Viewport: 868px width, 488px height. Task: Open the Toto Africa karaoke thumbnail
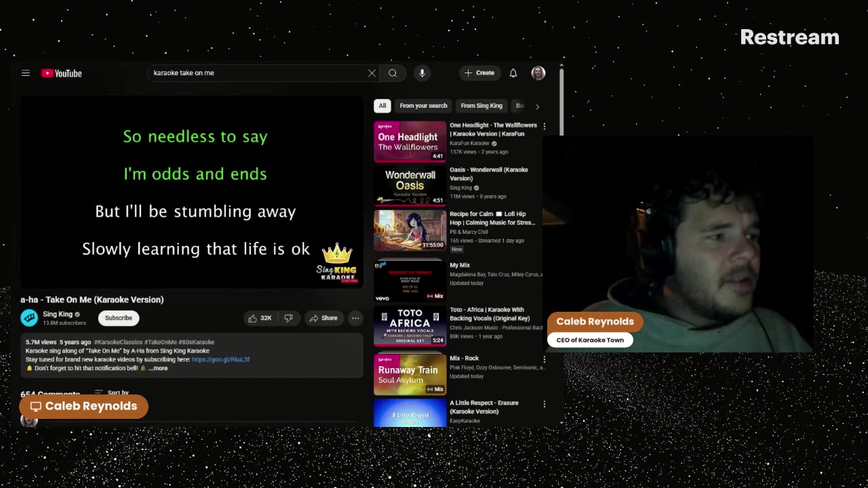pos(410,327)
